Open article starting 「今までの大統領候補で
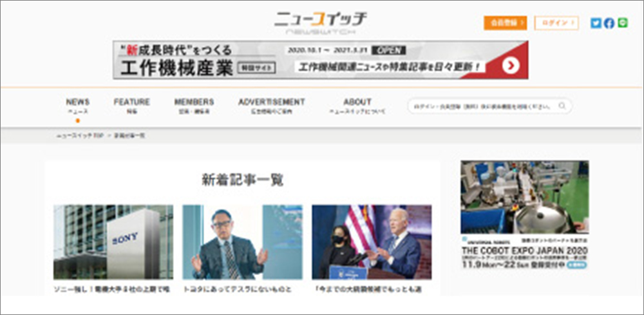The image size is (644, 315). coord(368,289)
